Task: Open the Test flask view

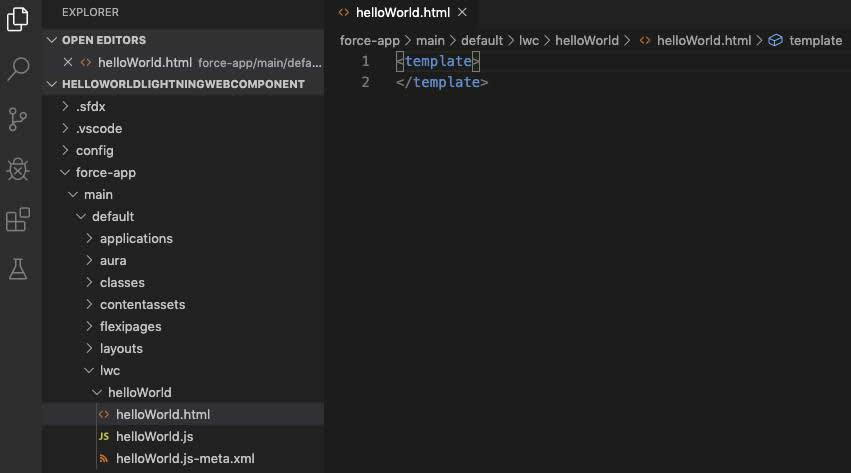Action: 18,269
